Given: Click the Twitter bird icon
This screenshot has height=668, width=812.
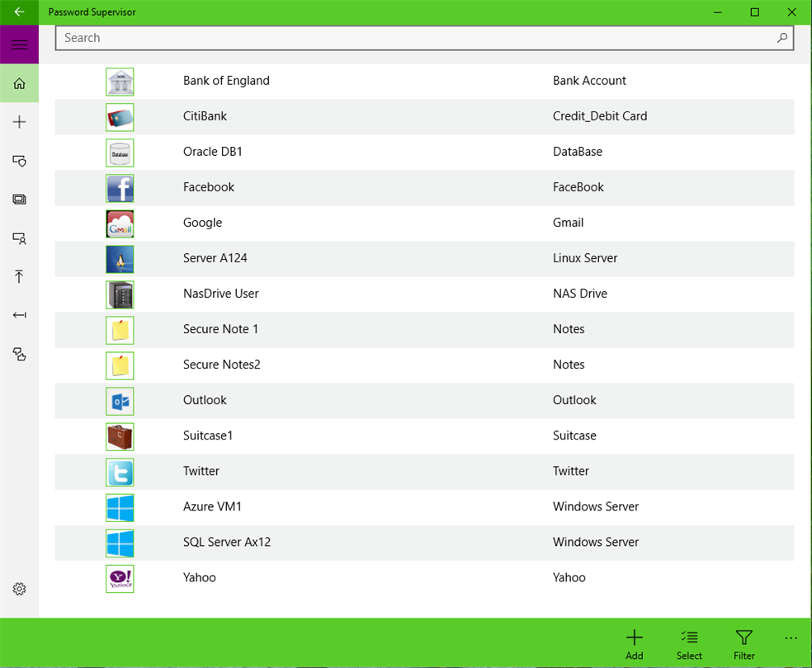Looking at the screenshot, I should click(120, 473).
